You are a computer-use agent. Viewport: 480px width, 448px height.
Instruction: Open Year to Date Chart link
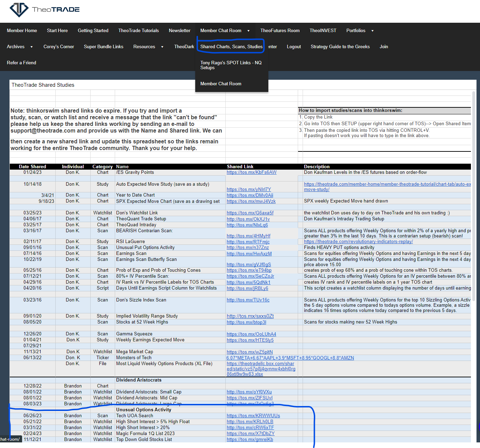coord(250,195)
